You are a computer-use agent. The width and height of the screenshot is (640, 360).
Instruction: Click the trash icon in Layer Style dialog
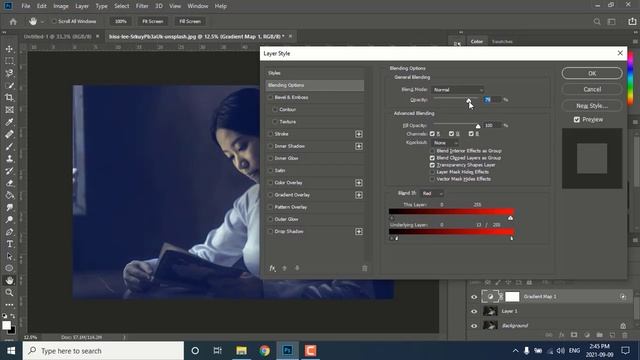(x=364, y=268)
